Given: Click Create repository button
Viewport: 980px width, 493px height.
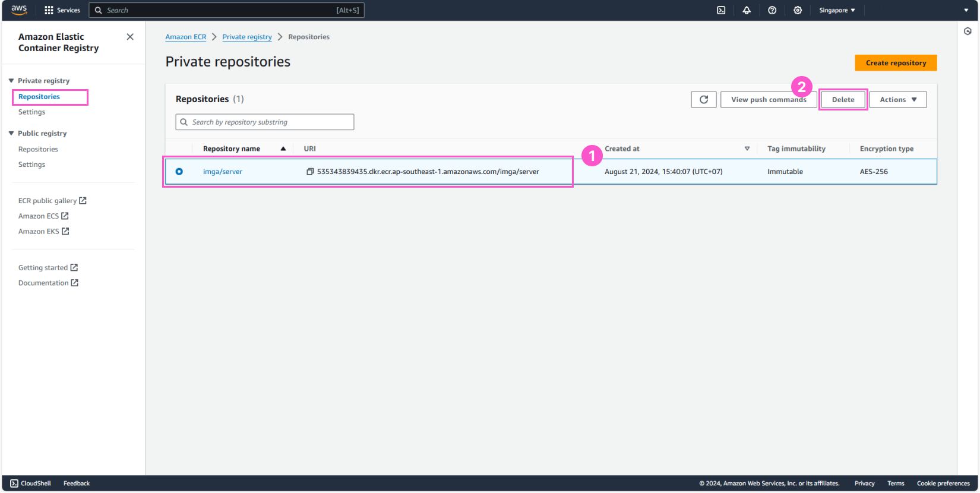Looking at the screenshot, I should click(896, 63).
